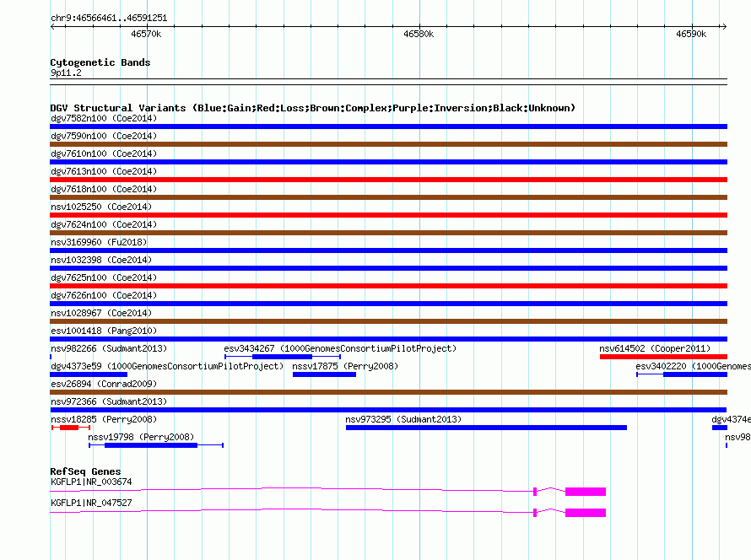The height and width of the screenshot is (560, 751).
Task: Click the dgv7582n100 blue gain variant bar
Action: click(x=388, y=127)
